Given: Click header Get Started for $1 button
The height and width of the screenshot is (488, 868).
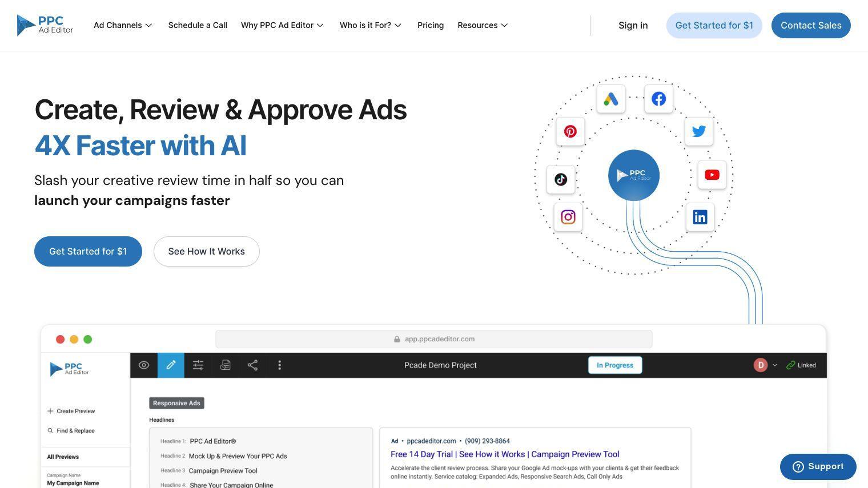Looking at the screenshot, I should [714, 25].
